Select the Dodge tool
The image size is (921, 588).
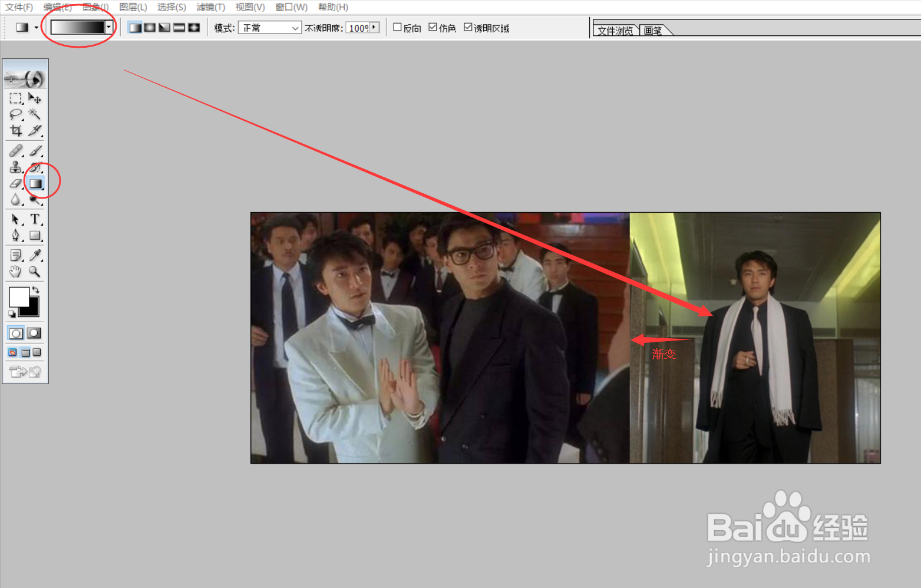coord(35,200)
